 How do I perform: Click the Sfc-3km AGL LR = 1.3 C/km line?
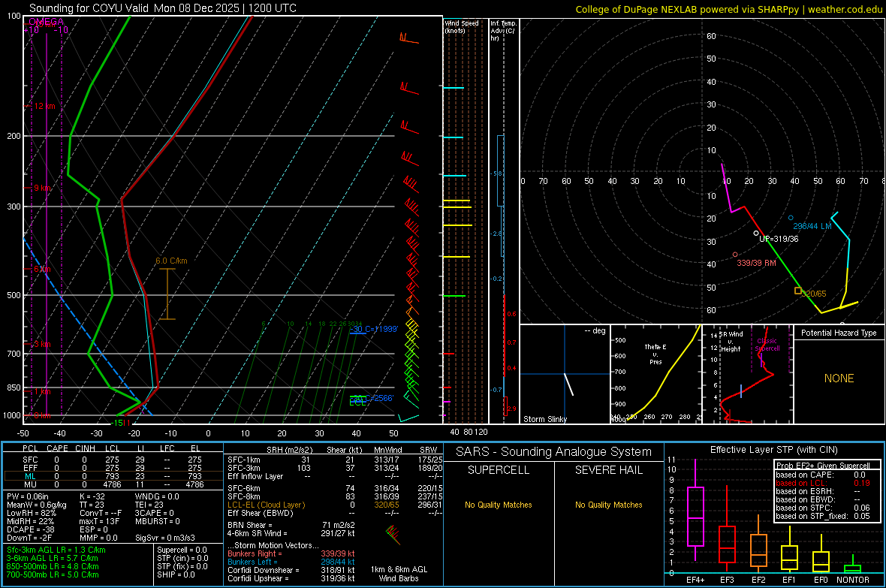56,550
